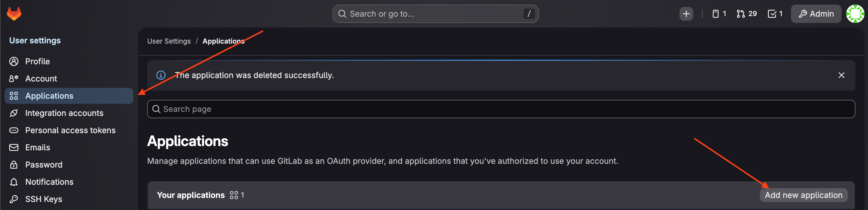Image resolution: width=868 pixels, height=210 pixels.
Task: Click the info icon in the alert
Action: click(161, 75)
